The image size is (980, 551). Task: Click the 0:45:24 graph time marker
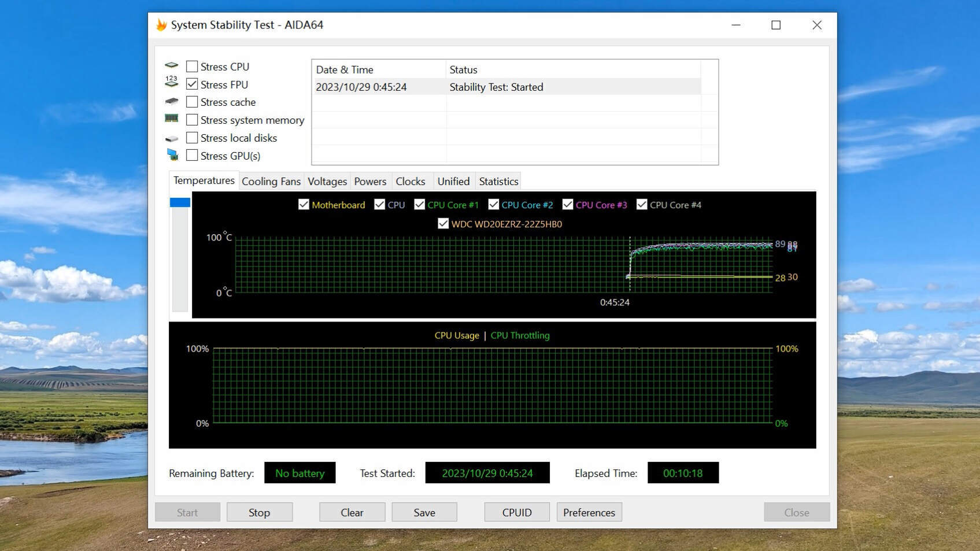(615, 302)
